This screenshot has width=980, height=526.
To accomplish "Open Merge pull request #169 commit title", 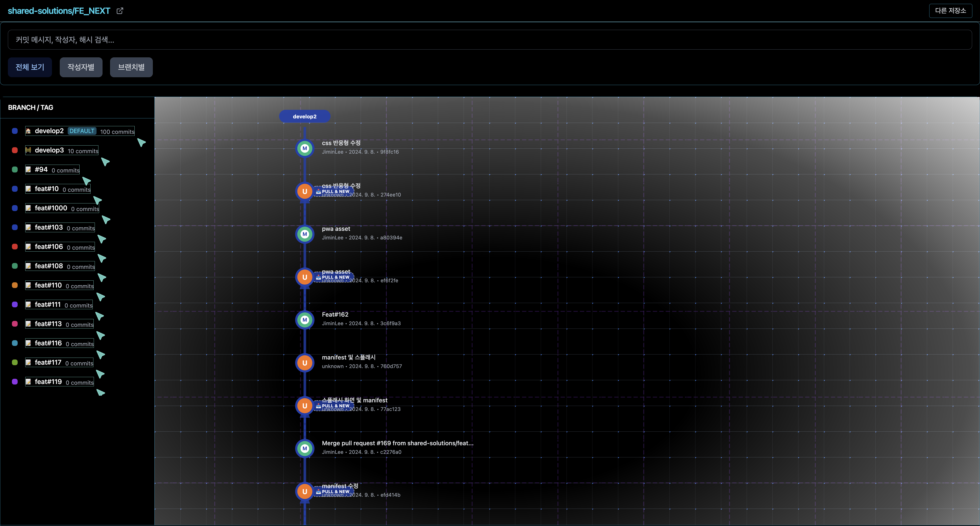I will click(398, 443).
